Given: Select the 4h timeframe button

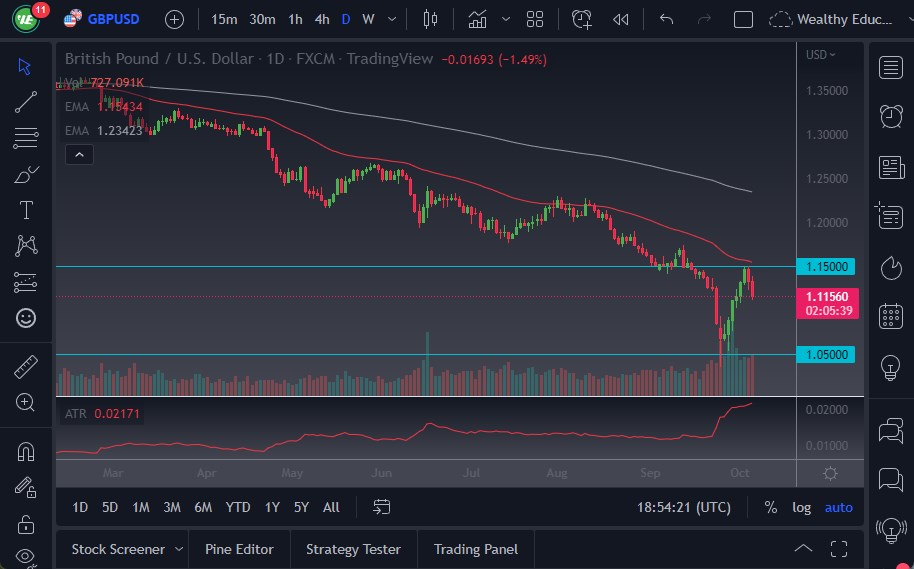Looking at the screenshot, I should tap(321, 19).
